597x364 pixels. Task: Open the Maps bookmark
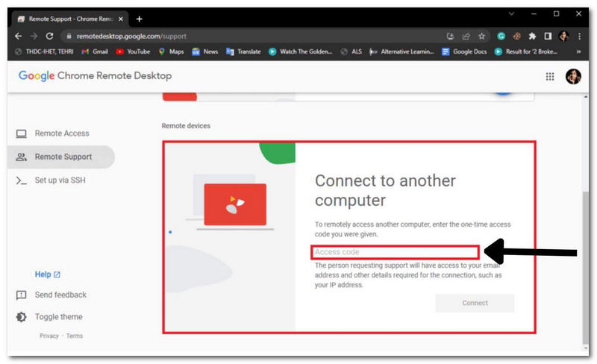(x=171, y=51)
